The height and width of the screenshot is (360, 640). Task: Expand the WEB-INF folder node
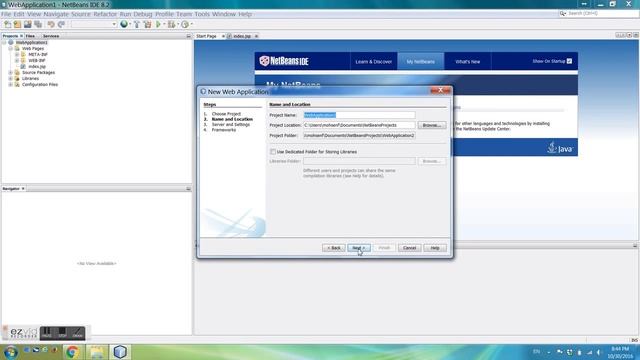tap(17, 60)
